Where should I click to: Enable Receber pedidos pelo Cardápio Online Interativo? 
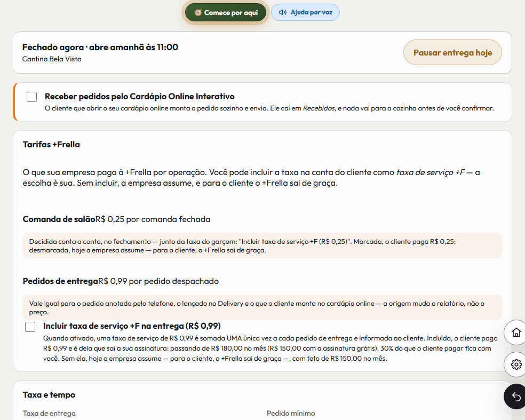click(x=32, y=97)
